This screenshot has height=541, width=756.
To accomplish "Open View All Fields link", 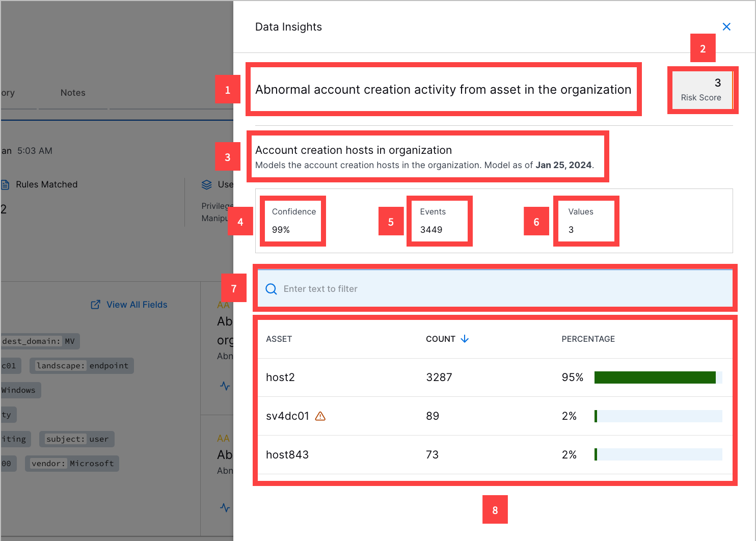I will [137, 305].
